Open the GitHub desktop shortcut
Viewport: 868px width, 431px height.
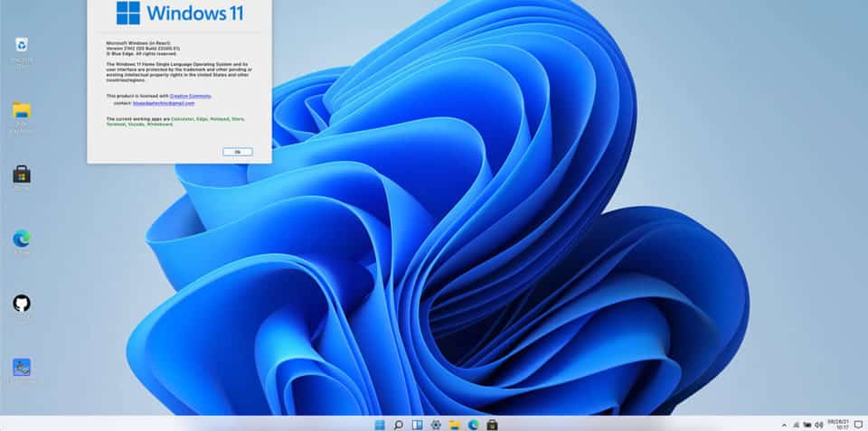click(22, 303)
